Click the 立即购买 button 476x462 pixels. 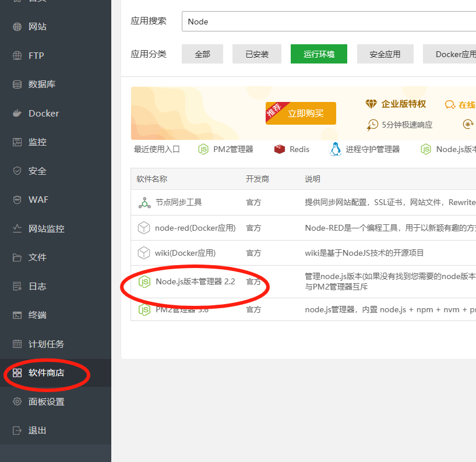(x=301, y=113)
